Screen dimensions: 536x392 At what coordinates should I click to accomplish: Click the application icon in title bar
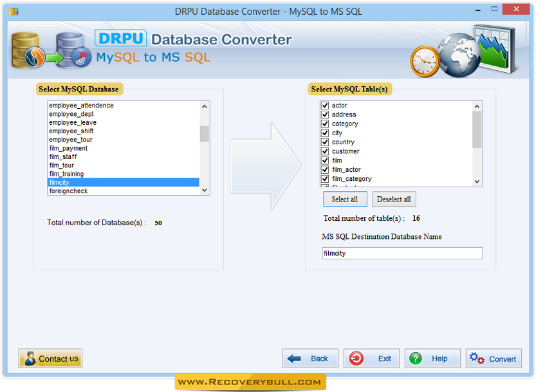click(14, 12)
